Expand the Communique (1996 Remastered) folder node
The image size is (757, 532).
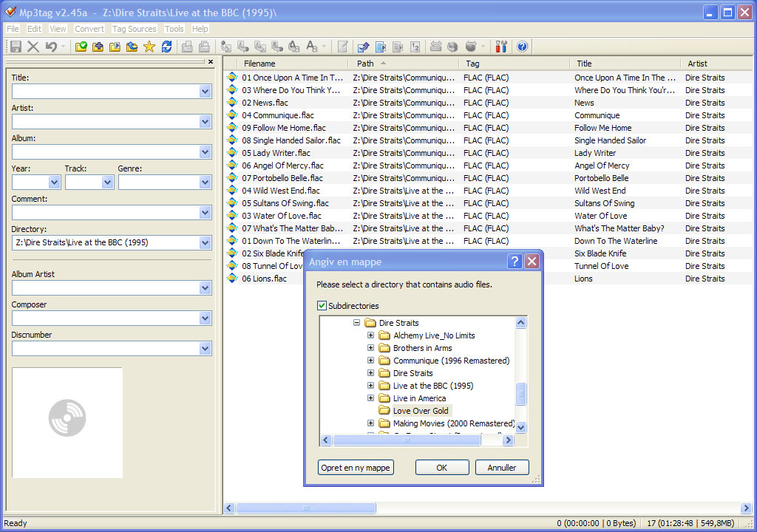click(370, 360)
